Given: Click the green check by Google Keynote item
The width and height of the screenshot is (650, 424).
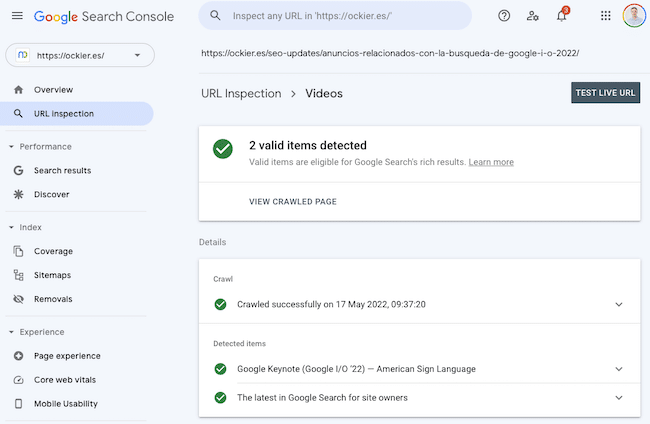Looking at the screenshot, I should [221, 369].
